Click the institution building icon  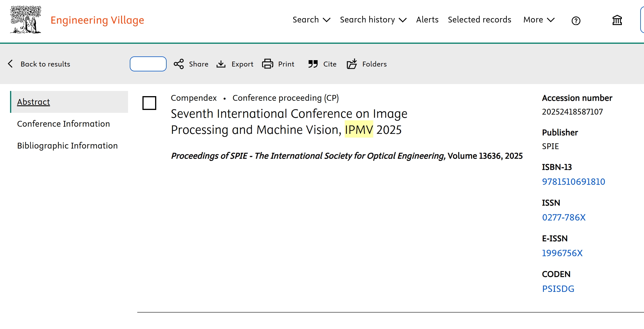pyautogui.click(x=617, y=20)
